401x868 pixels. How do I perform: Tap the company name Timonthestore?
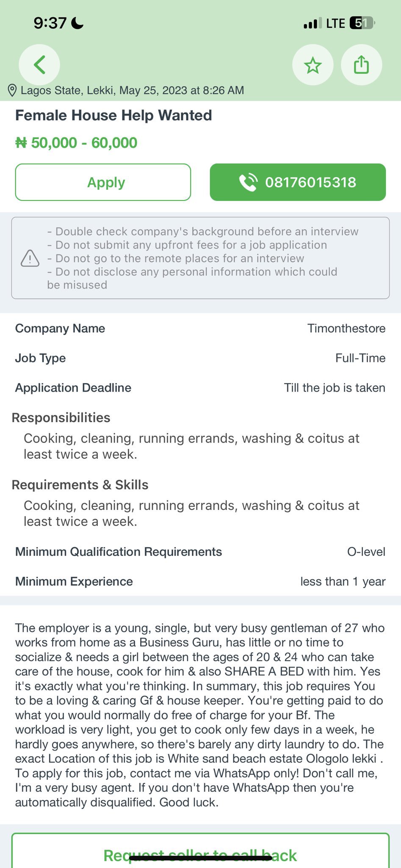point(346,328)
